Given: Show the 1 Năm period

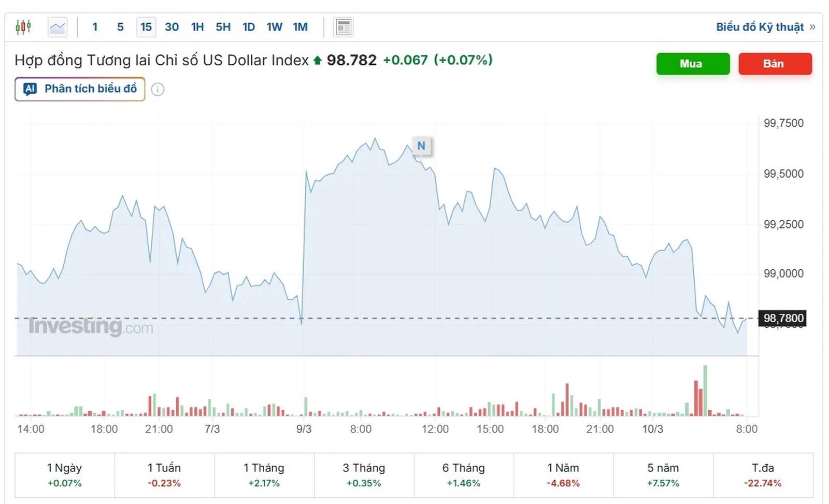Looking at the screenshot, I should pos(563,475).
